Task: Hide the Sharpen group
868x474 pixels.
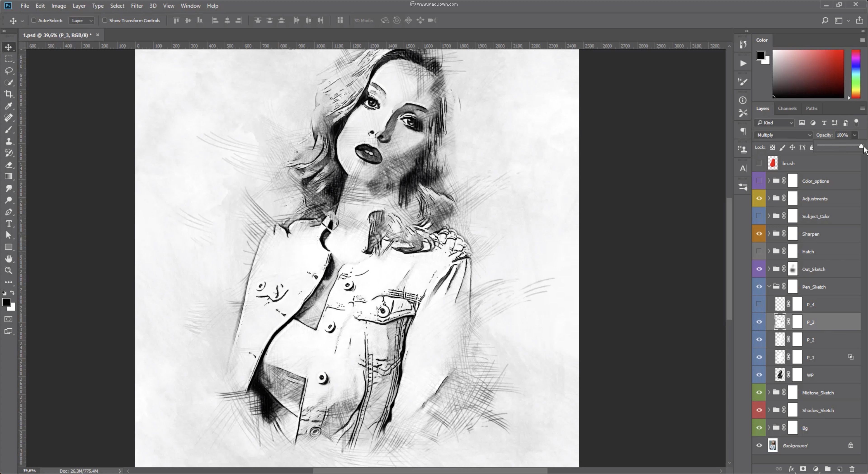Action: (x=759, y=234)
